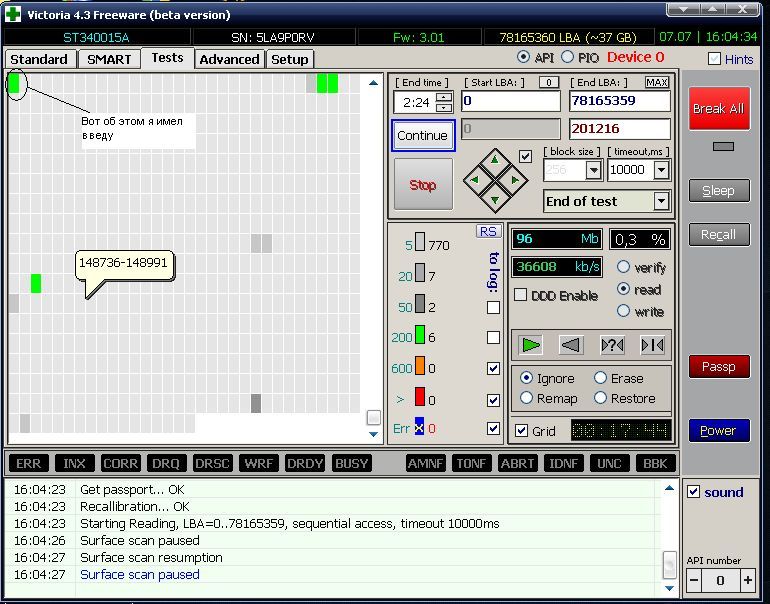Click the ERR status indicator
770x604 pixels.
pos(28,463)
